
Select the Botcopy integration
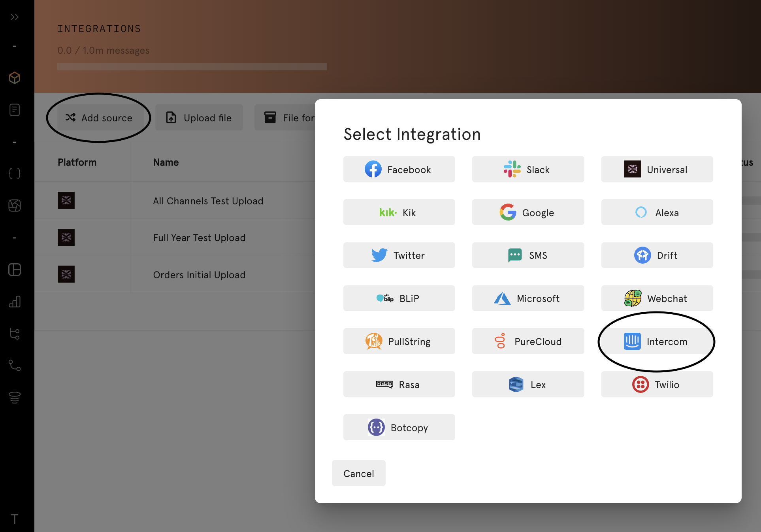point(399,428)
